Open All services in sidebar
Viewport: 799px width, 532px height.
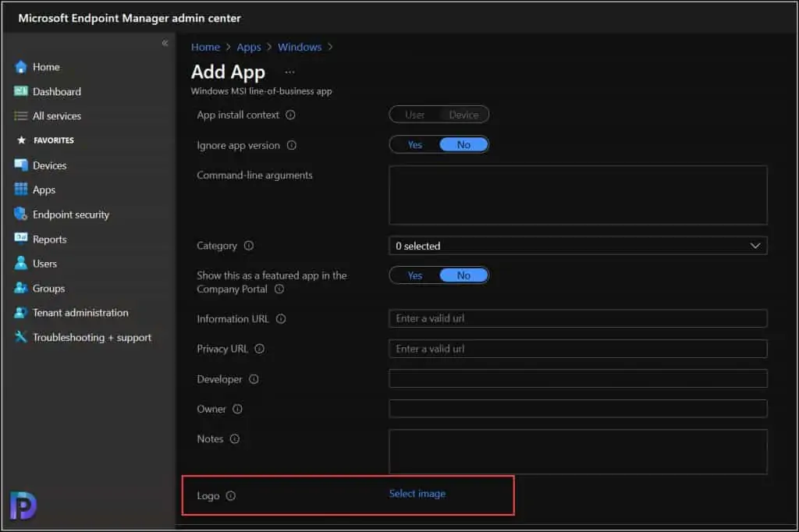(57, 115)
